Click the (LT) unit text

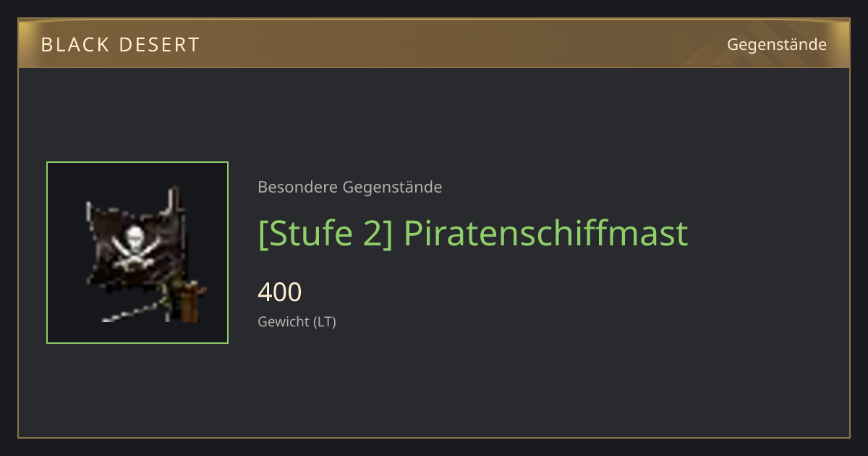click(x=325, y=321)
